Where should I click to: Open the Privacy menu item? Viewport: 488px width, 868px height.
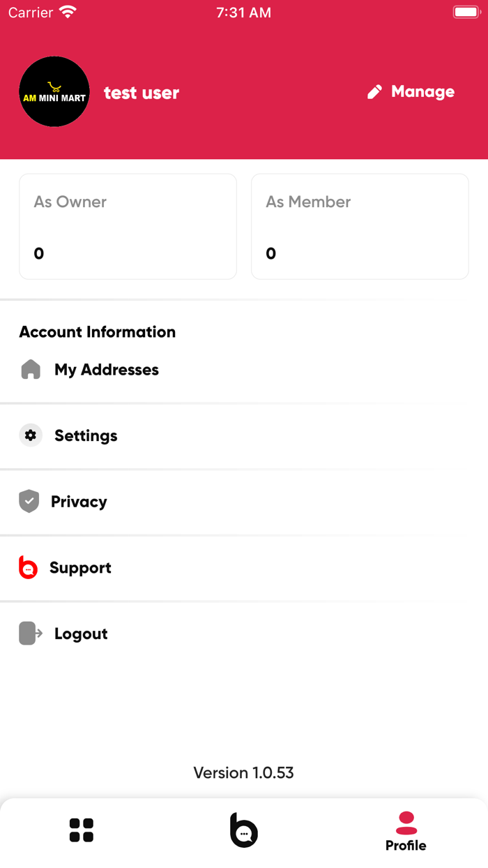click(79, 502)
